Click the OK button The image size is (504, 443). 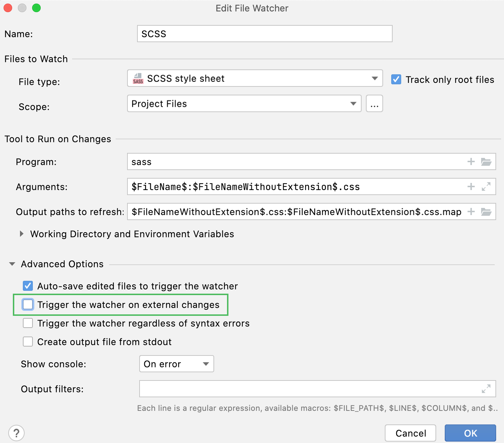470,433
